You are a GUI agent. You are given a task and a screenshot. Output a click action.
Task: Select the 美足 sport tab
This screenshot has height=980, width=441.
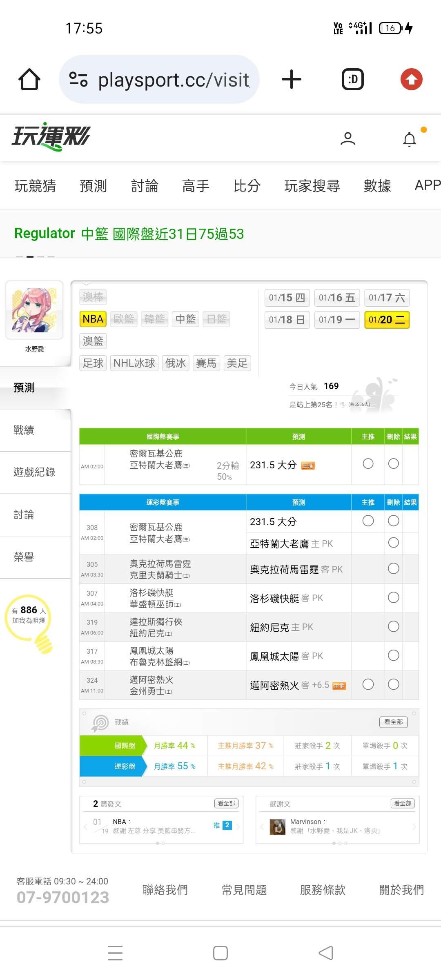[237, 363]
